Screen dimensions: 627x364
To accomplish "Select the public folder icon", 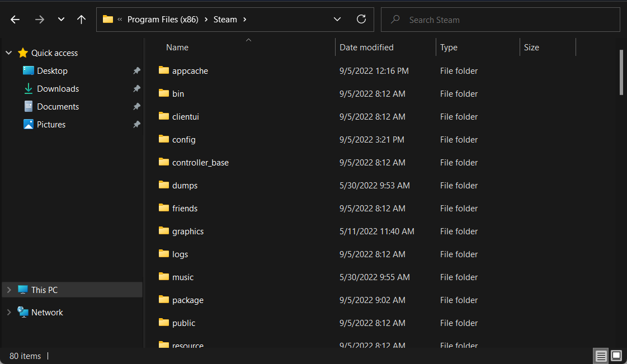I will coord(163,323).
